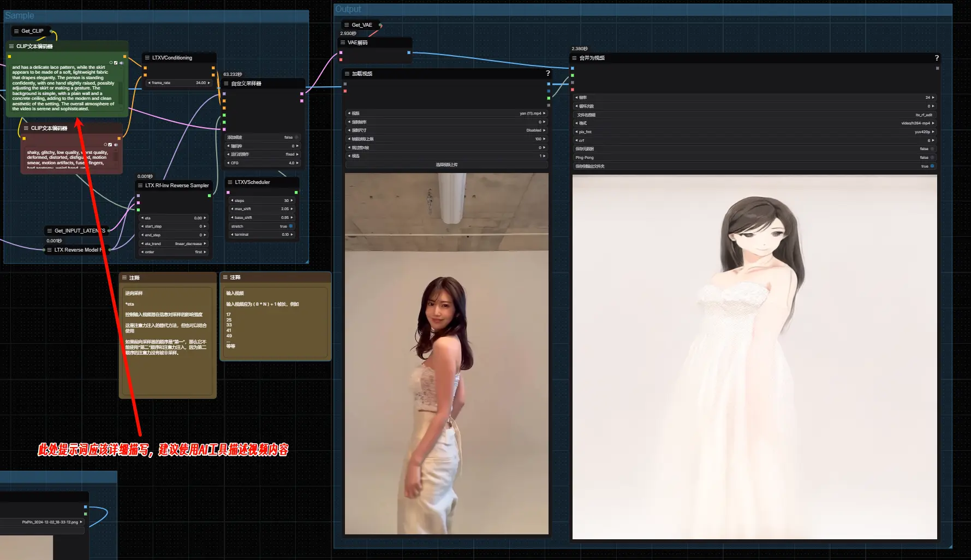Open the eta_trend linear_decrease dropdown
This screenshot has width=971, height=560.
tap(174, 244)
